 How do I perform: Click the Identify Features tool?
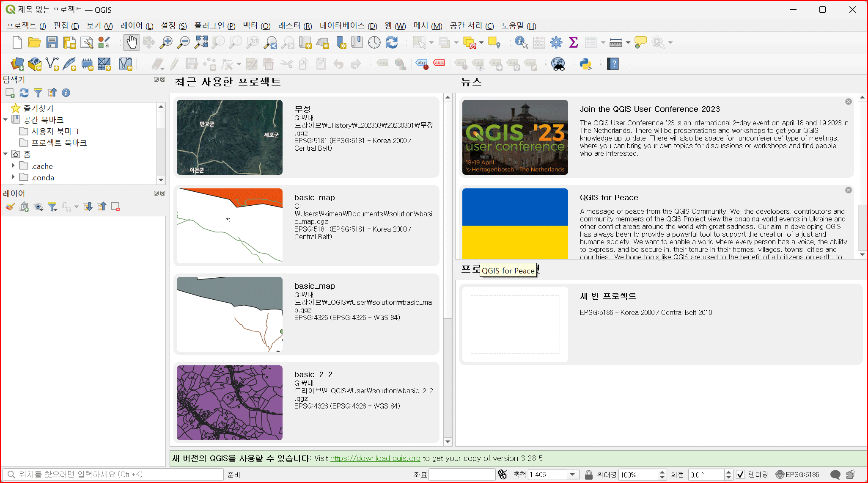click(x=521, y=42)
